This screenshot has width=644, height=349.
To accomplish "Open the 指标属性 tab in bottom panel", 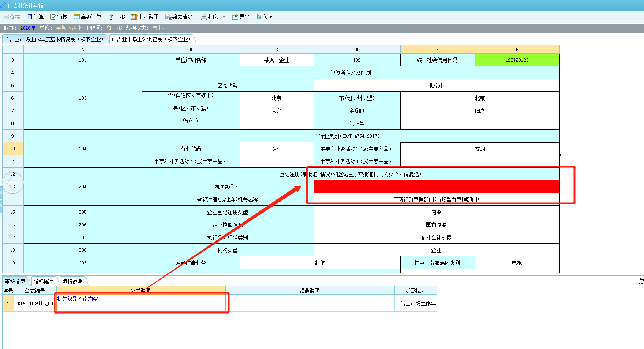I will click(x=44, y=281).
